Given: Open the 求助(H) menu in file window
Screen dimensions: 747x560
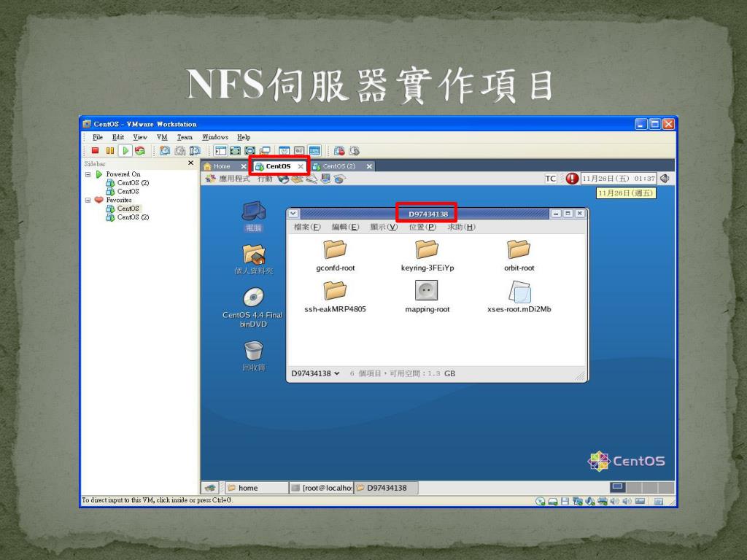Looking at the screenshot, I should [461, 227].
